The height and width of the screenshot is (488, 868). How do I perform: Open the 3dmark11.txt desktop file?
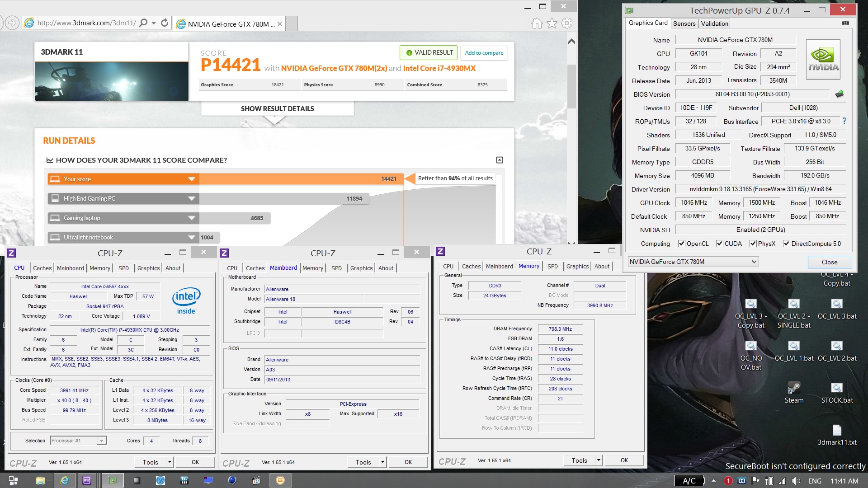(x=837, y=435)
